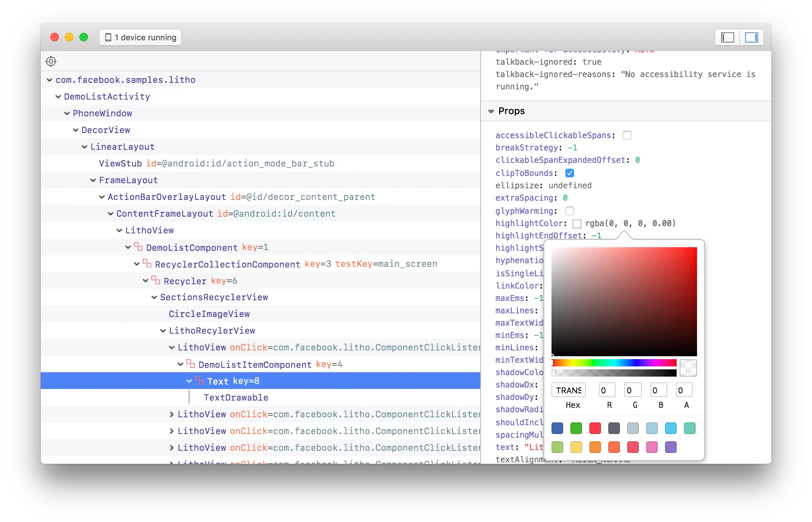Screen dimensions: 812x522
Task: Click the RecyclerCollectionComponent component icon
Action: (x=147, y=264)
